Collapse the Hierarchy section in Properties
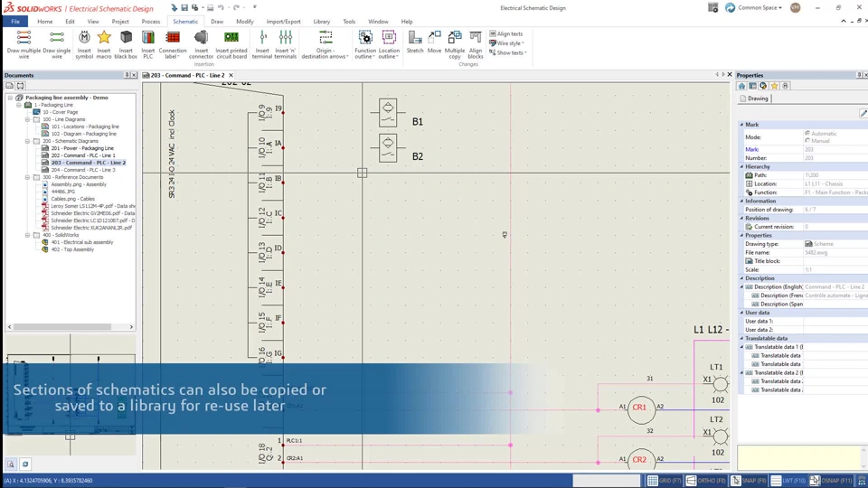 tap(741, 166)
